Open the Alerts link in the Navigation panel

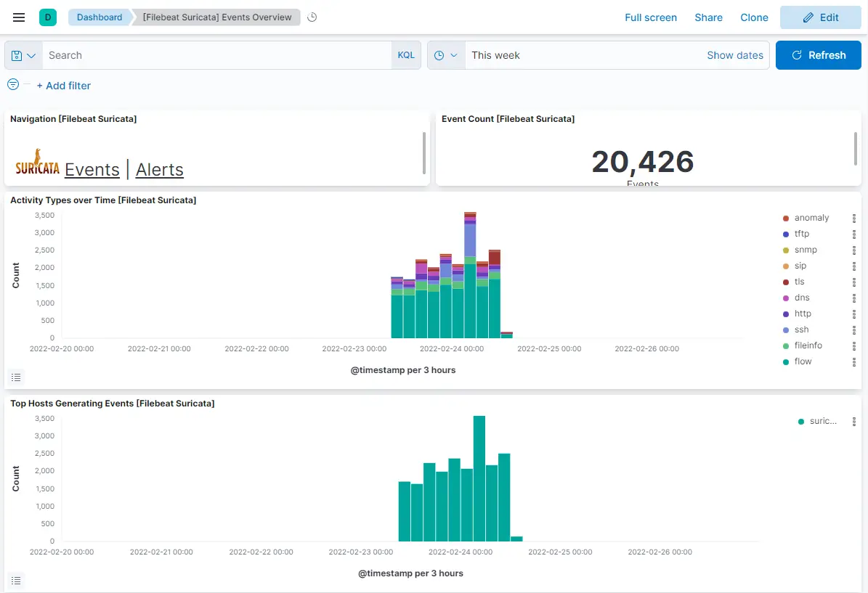coord(159,169)
